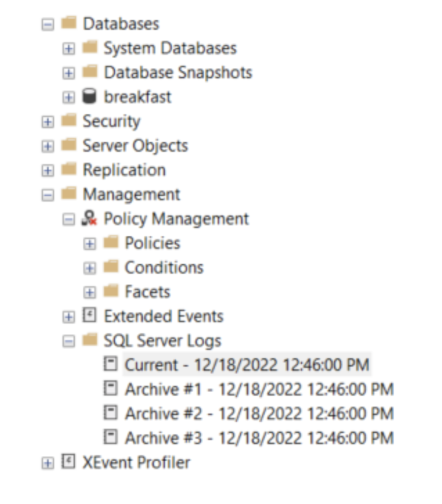Click the Current log file icon
The width and height of the screenshot is (442, 504).
pyautogui.click(x=111, y=365)
